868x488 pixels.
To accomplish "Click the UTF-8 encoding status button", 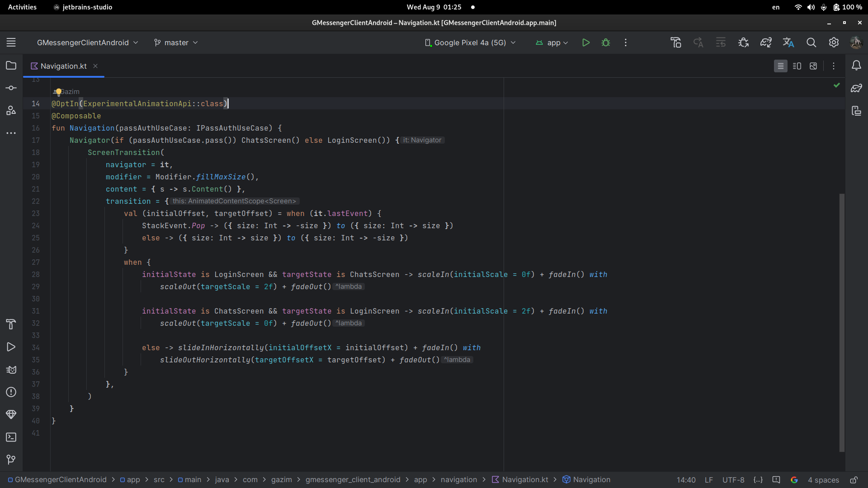I will click(x=733, y=480).
